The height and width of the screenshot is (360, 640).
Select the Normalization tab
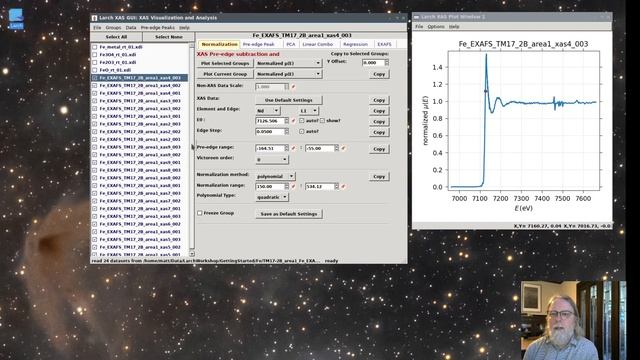pyautogui.click(x=219, y=44)
